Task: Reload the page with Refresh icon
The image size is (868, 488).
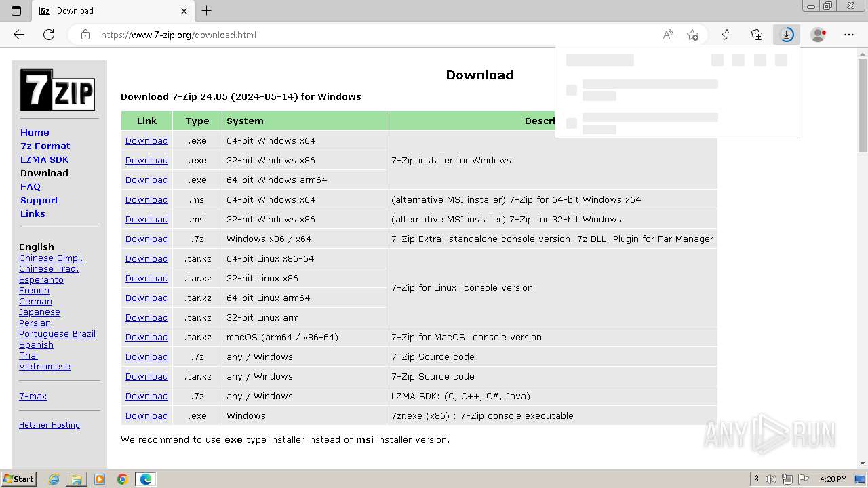Action: pyautogui.click(x=49, y=35)
